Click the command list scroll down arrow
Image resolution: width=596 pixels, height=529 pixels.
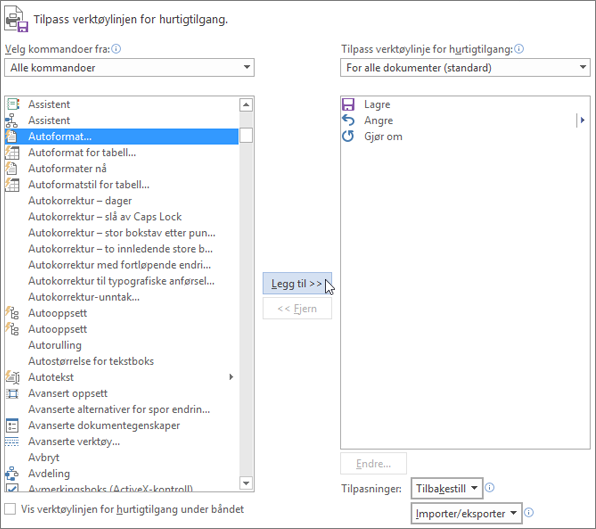246,483
